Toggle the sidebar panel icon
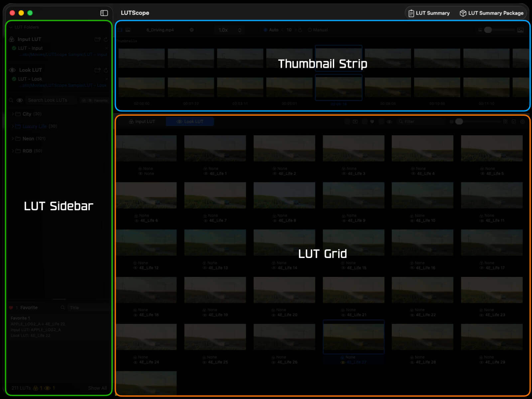Image resolution: width=532 pixels, height=399 pixels. [x=104, y=13]
